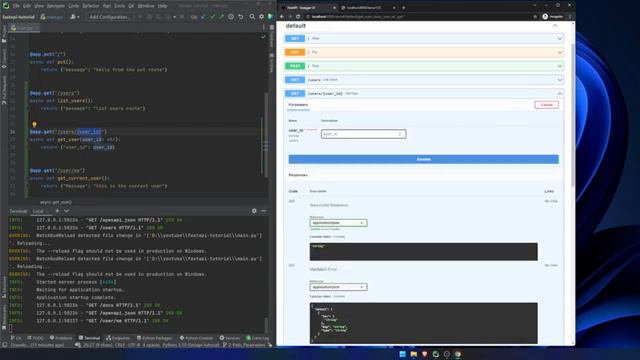Open the 200 response media type dropdown

[338, 223]
